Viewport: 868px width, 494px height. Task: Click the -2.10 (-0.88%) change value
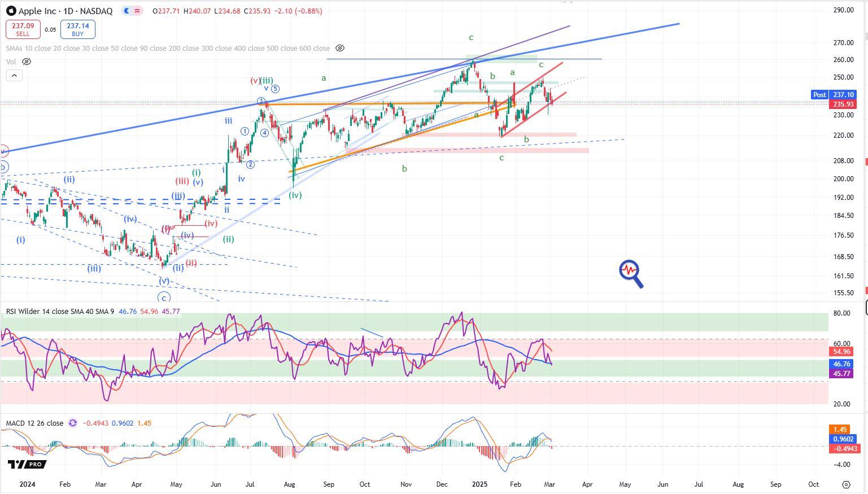click(298, 11)
